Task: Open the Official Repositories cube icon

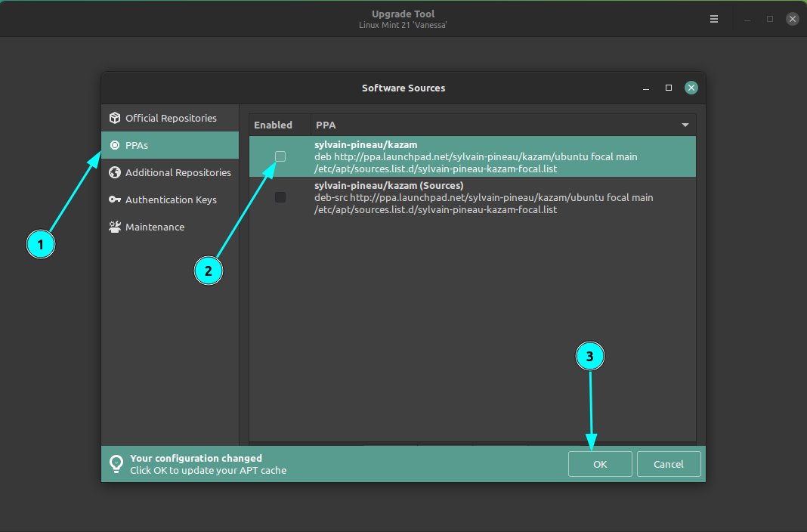Action: [115, 117]
